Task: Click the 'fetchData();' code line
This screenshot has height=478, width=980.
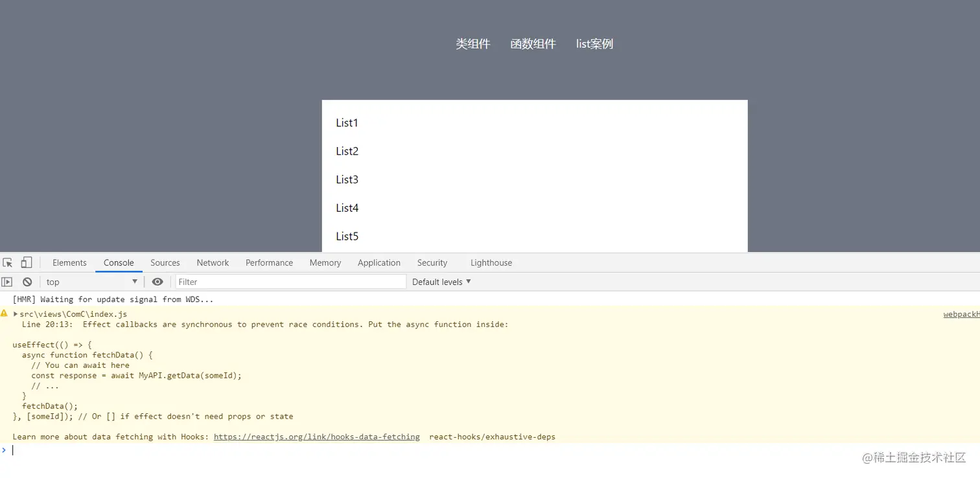Action: tap(50, 407)
